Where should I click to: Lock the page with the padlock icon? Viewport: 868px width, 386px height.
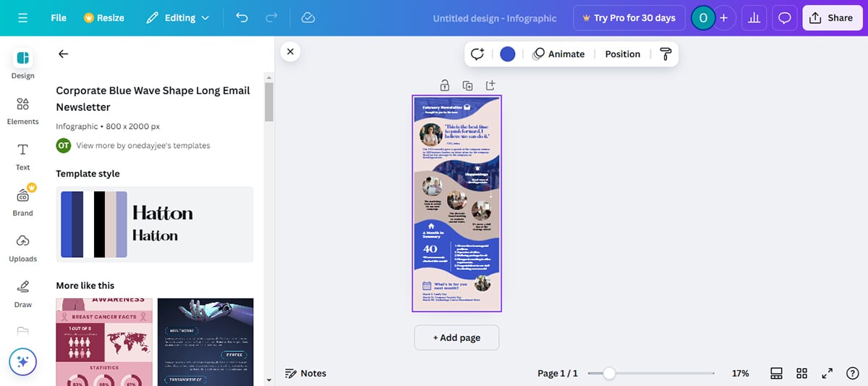444,85
